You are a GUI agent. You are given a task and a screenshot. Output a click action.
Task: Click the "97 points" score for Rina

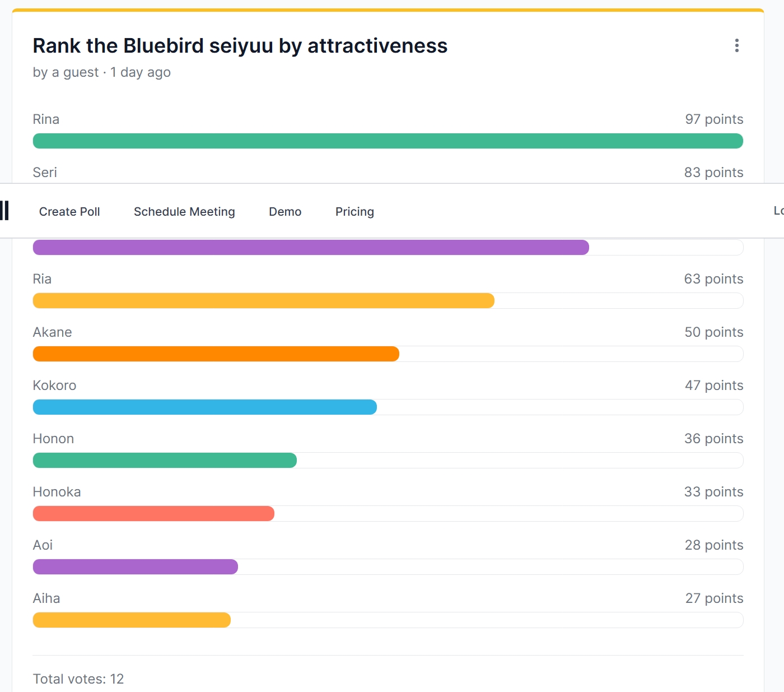click(714, 119)
